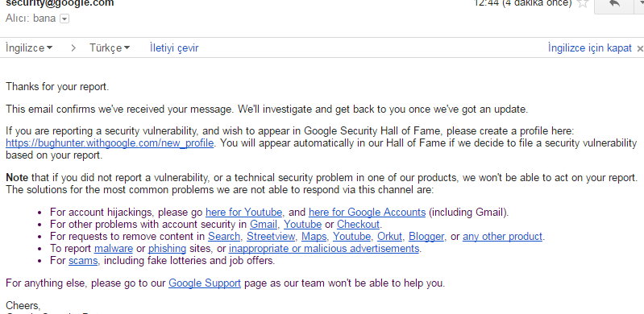Open the bughunter.withgoogle.com/new_profile link
Screen dimensions: 644x314
click(x=110, y=143)
